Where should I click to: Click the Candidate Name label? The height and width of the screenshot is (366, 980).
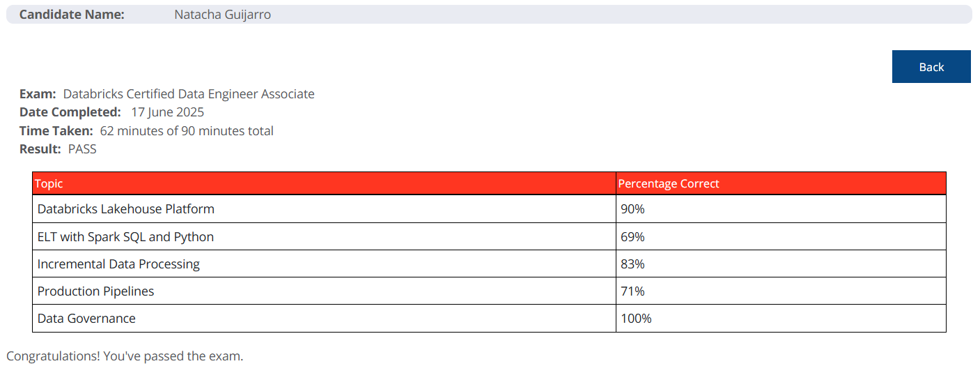[x=72, y=15]
